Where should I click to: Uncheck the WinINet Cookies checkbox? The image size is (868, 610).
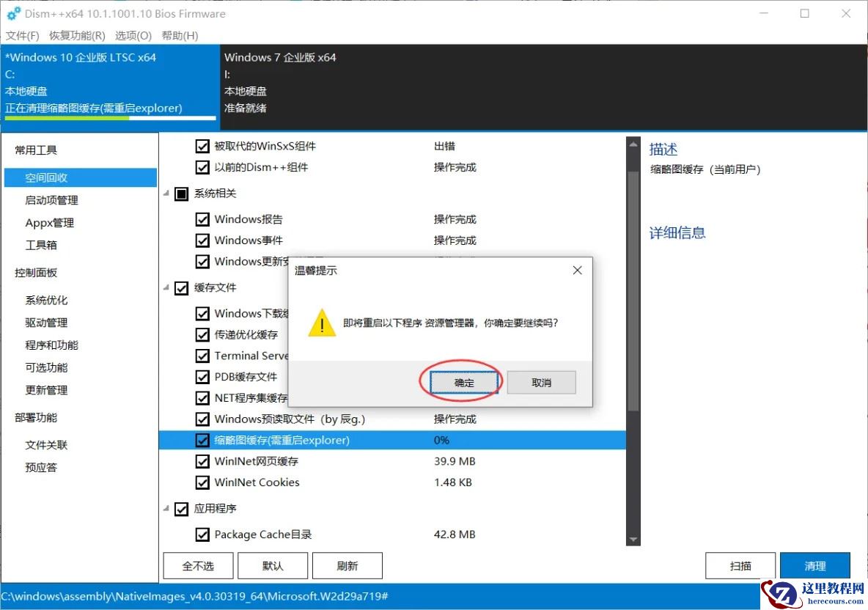(x=203, y=482)
